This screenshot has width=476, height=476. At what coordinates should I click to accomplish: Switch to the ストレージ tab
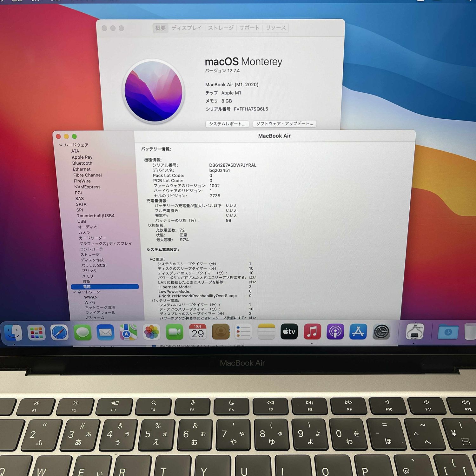coord(221,28)
